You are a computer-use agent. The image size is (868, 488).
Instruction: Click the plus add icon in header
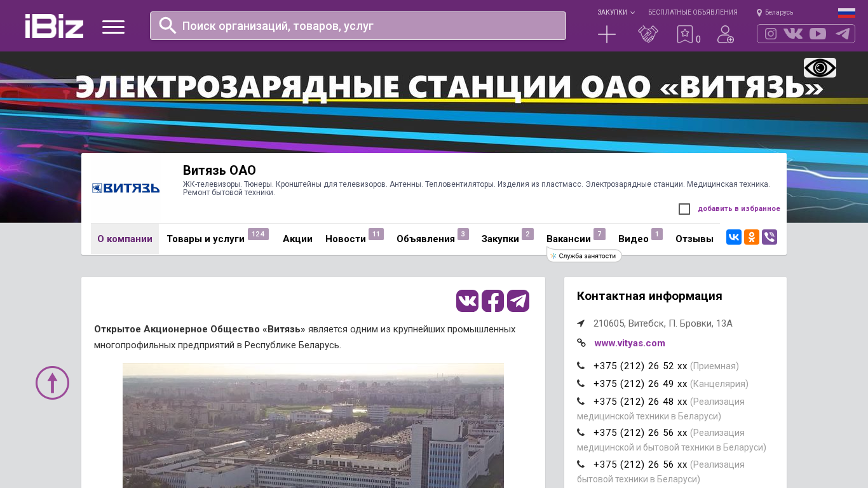pos(607,34)
